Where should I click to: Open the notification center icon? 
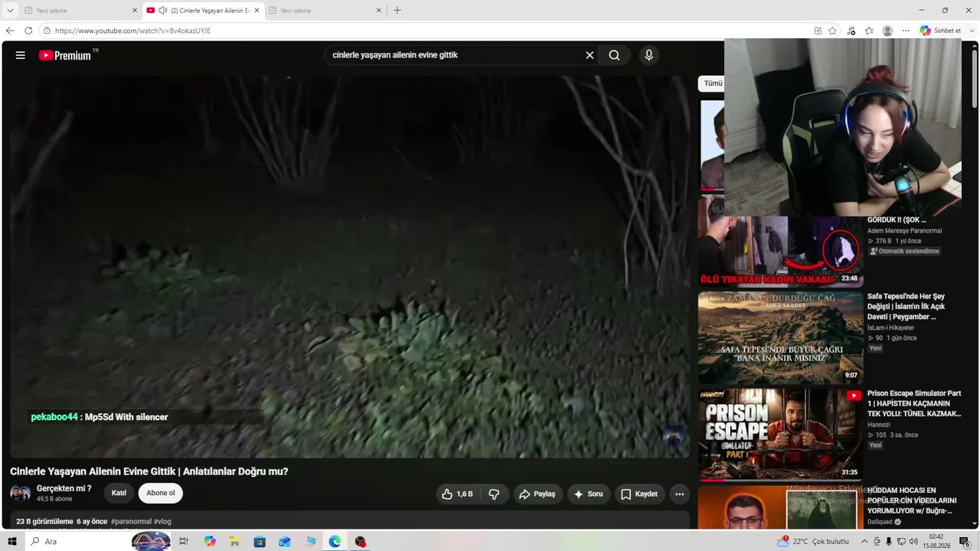(965, 541)
